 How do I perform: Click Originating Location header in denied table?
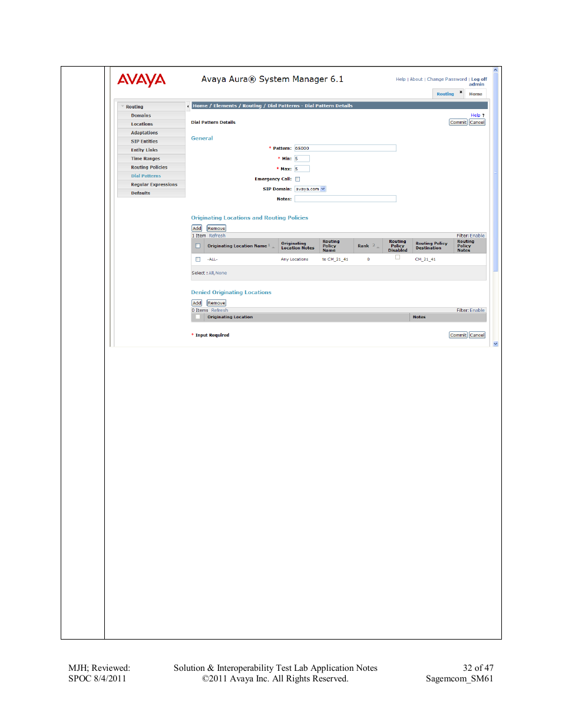(x=230, y=317)
